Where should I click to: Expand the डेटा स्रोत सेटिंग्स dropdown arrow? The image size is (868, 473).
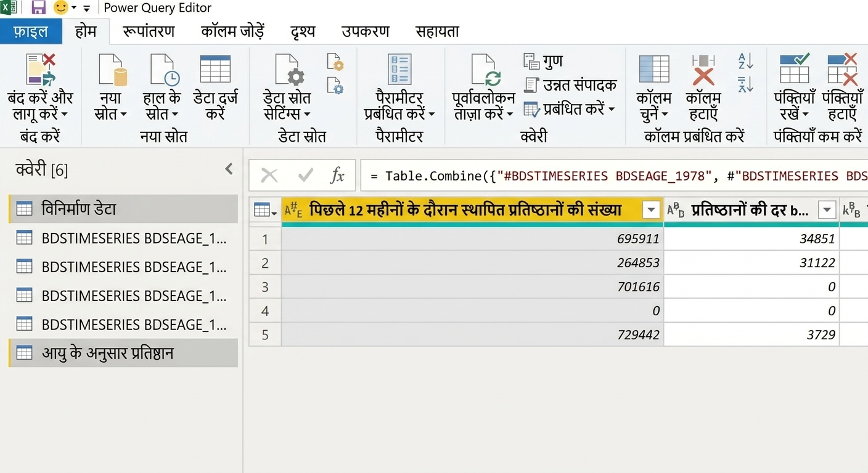tap(307, 115)
